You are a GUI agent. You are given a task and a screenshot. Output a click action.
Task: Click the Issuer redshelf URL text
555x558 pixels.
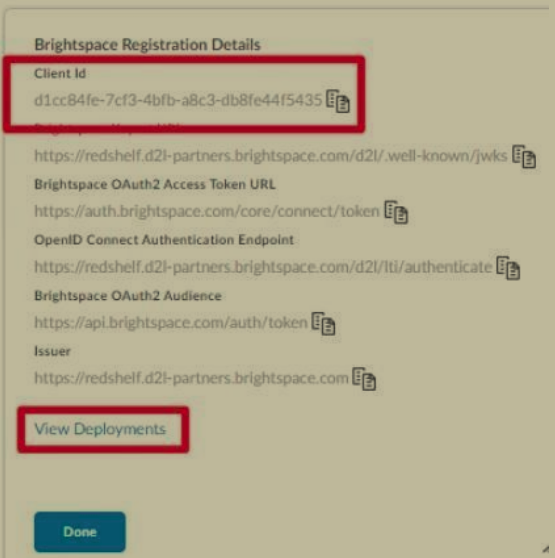coord(191,378)
